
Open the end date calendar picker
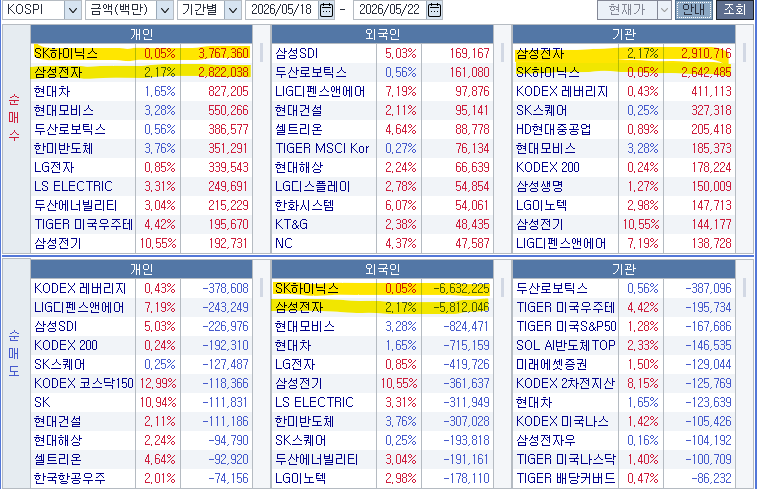coord(435,10)
